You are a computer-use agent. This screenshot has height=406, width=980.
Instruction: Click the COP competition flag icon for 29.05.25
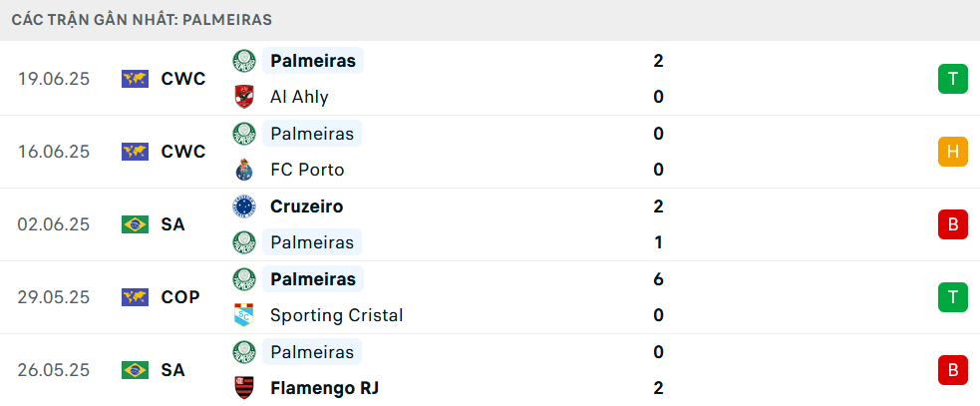tap(135, 297)
